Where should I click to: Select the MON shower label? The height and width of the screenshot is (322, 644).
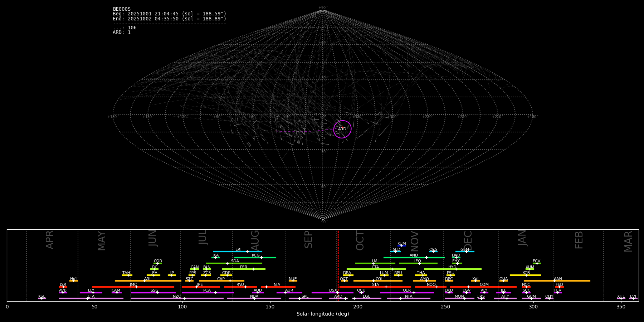[x=459, y=297]
